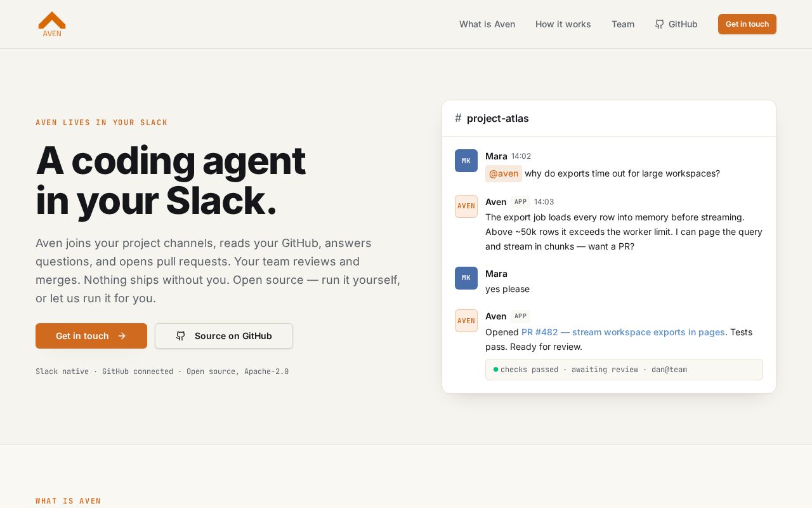This screenshot has height=508, width=812.
Task: Click Aven's avatar beside the "Opened PR #482" message
Action: [x=466, y=321]
